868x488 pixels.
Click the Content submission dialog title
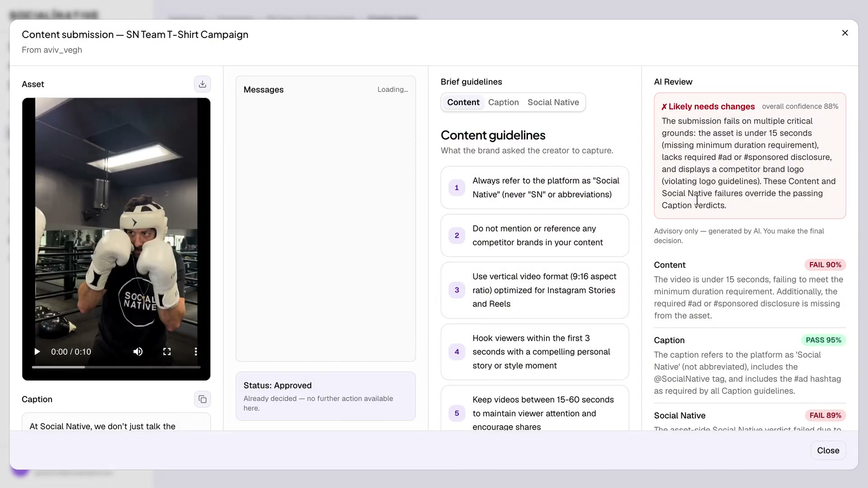[x=135, y=34]
